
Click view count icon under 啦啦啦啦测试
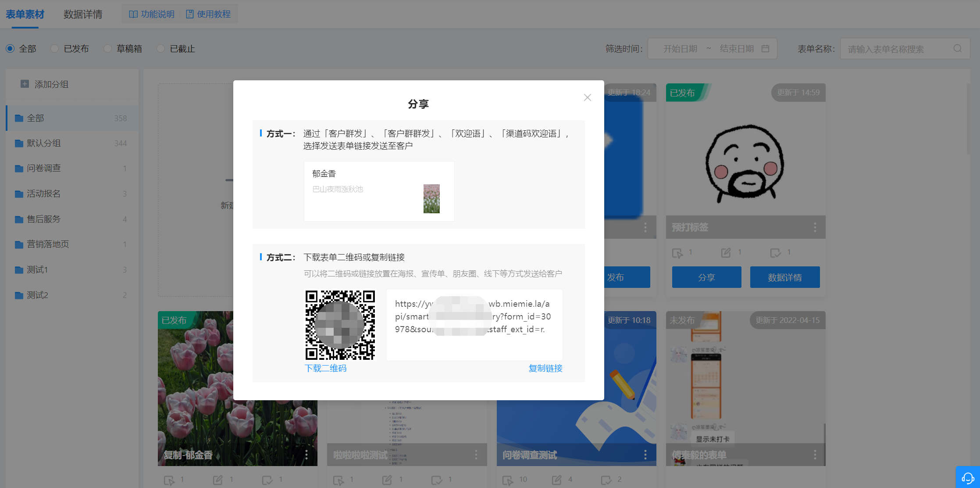point(339,480)
